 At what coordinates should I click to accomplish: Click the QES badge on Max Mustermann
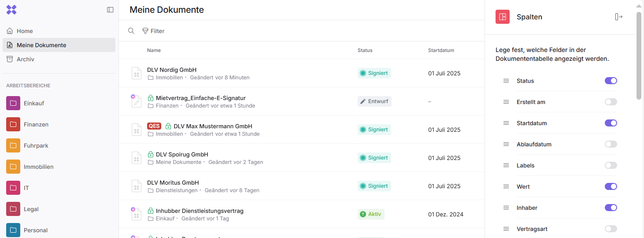[x=154, y=126]
